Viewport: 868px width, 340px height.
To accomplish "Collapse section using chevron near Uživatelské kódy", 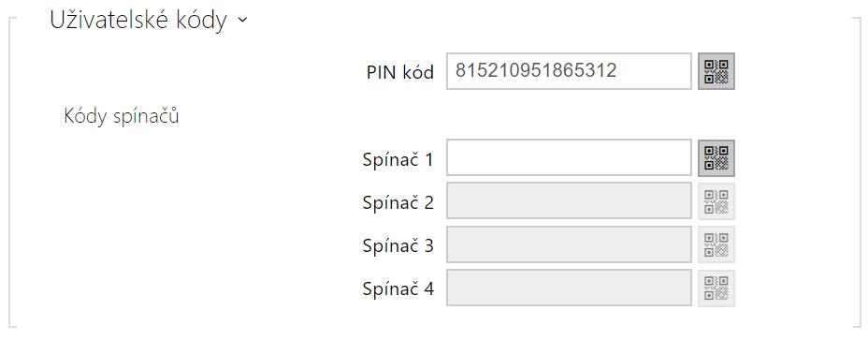I will point(242,21).
